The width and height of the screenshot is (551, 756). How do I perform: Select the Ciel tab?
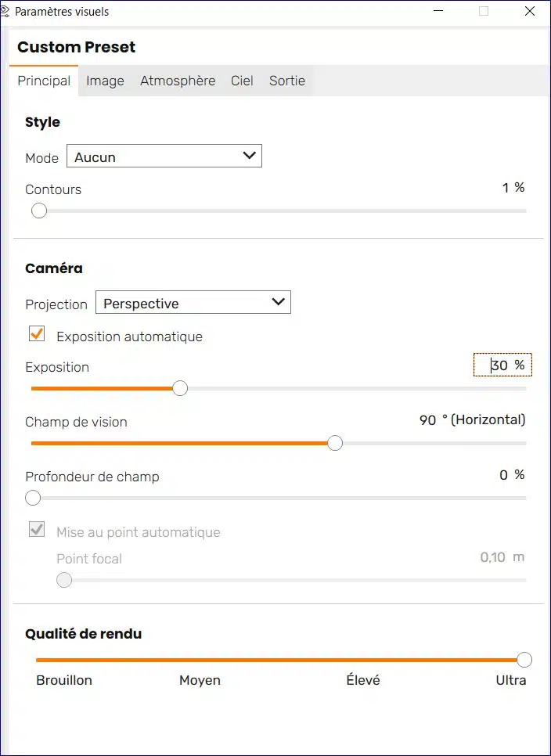coord(242,81)
